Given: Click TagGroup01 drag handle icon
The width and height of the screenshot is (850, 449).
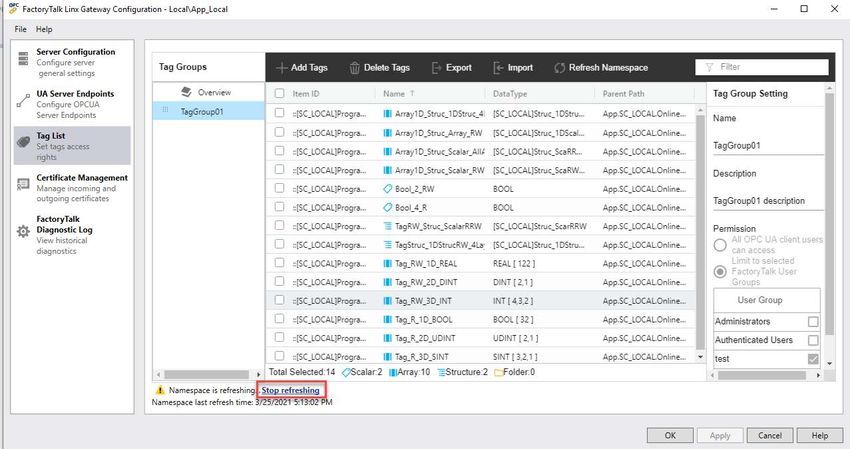Looking at the screenshot, I should 165,110.
